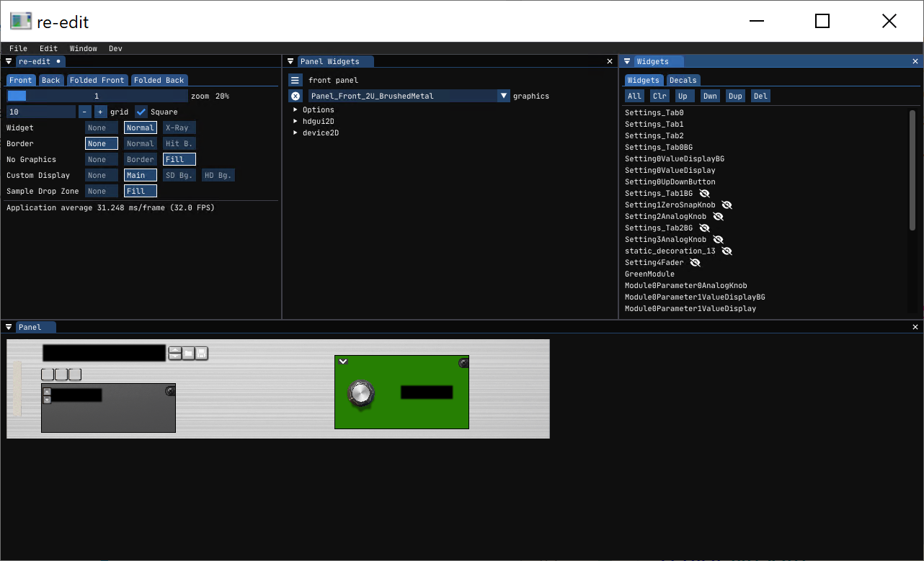
Task: Toggle visibility of Setting1ZeroSnapKnob
Action: click(727, 205)
